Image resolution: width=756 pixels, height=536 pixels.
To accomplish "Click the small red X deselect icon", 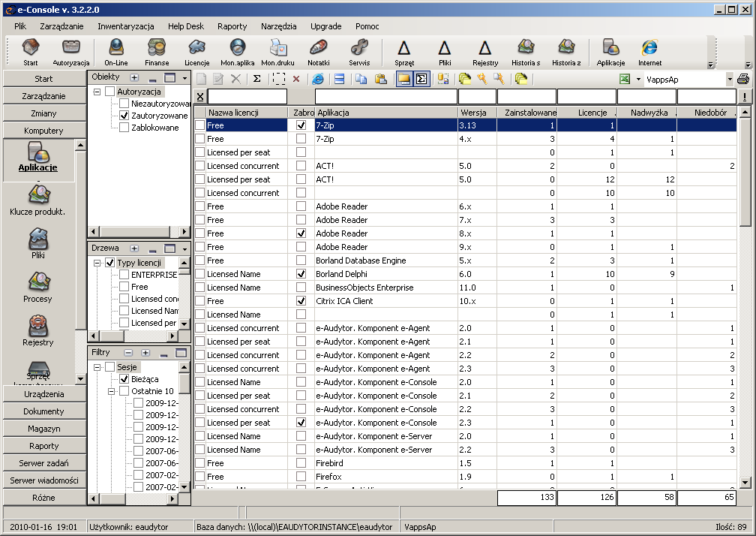I will (x=296, y=79).
